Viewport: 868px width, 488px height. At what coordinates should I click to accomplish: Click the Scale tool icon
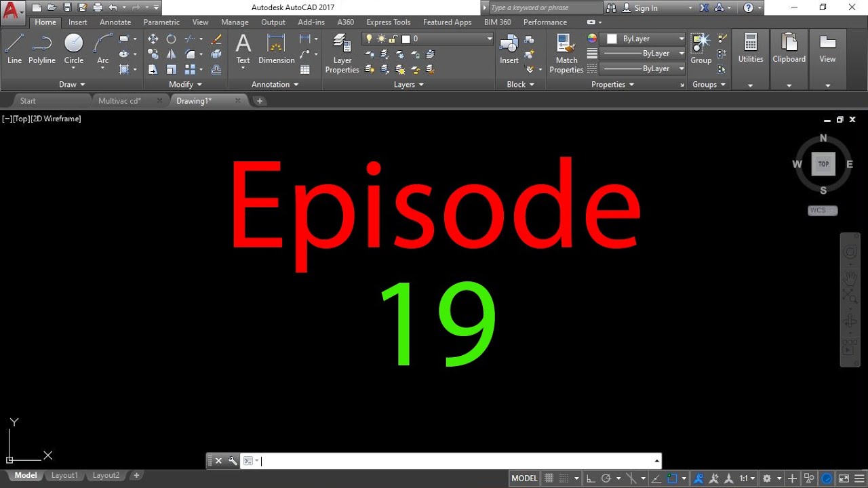click(172, 69)
